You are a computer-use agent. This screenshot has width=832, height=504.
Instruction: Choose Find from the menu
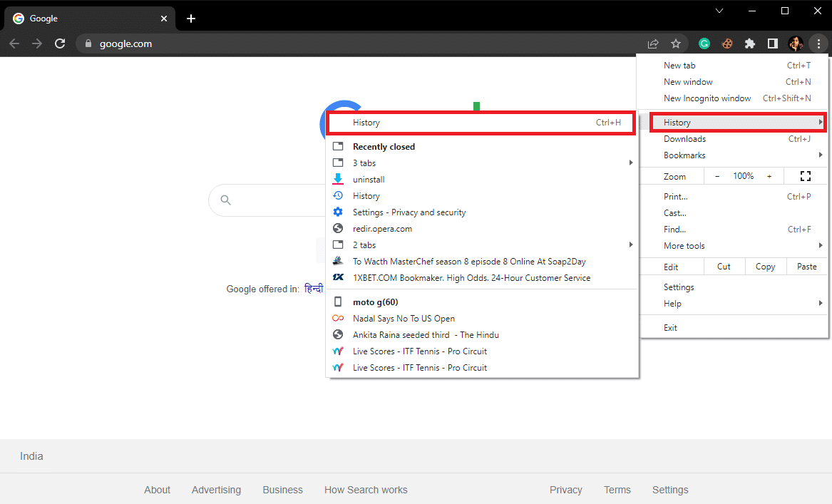[x=734, y=229]
